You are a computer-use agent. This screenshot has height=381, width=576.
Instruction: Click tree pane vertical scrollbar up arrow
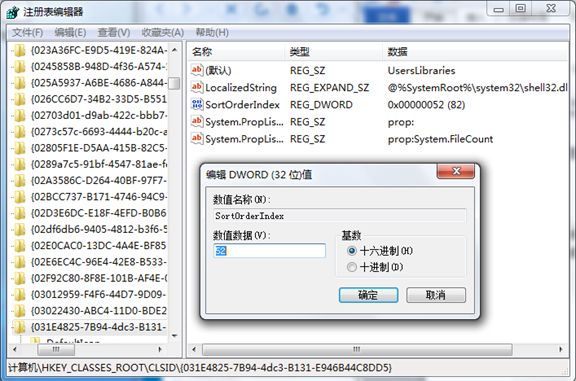pos(174,50)
